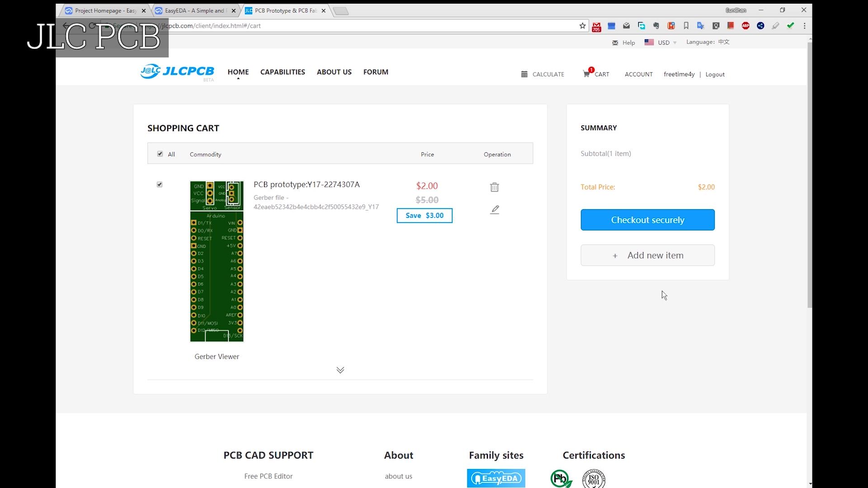Toggle the select All checkbox
Screen dimensions: 868x488
pyautogui.click(x=160, y=154)
